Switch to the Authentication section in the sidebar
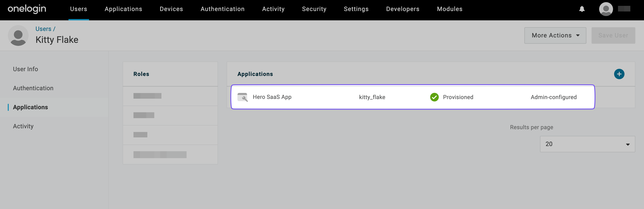Image resolution: width=644 pixels, height=209 pixels. click(33, 88)
